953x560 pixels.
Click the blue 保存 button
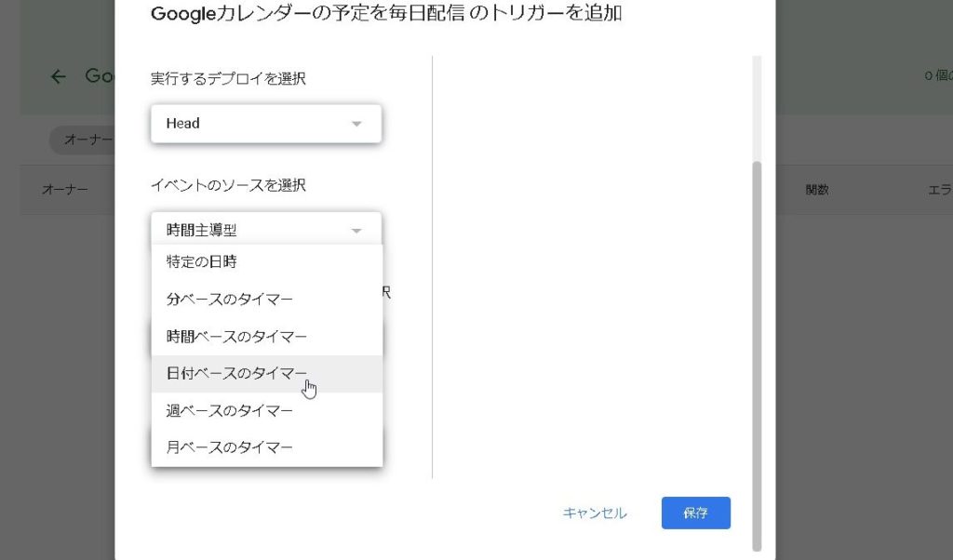pos(695,513)
